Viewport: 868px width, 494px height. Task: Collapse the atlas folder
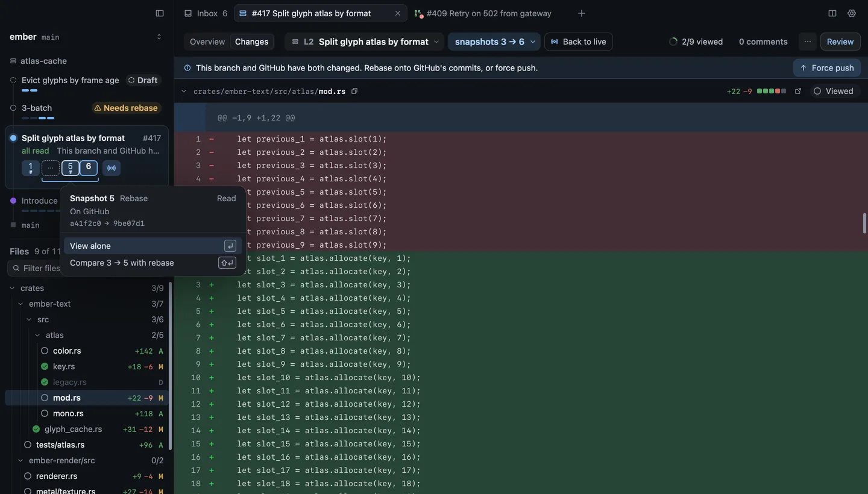pyautogui.click(x=37, y=335)
